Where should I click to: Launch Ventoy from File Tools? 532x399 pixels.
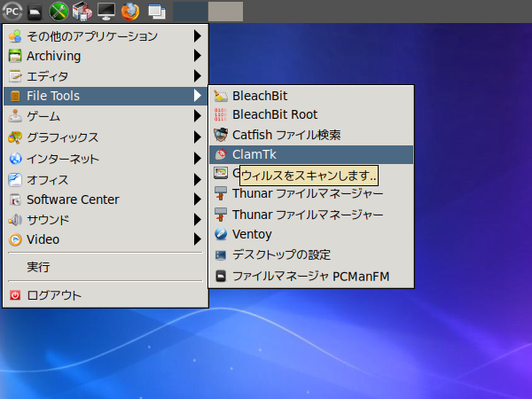coord(311,234)
